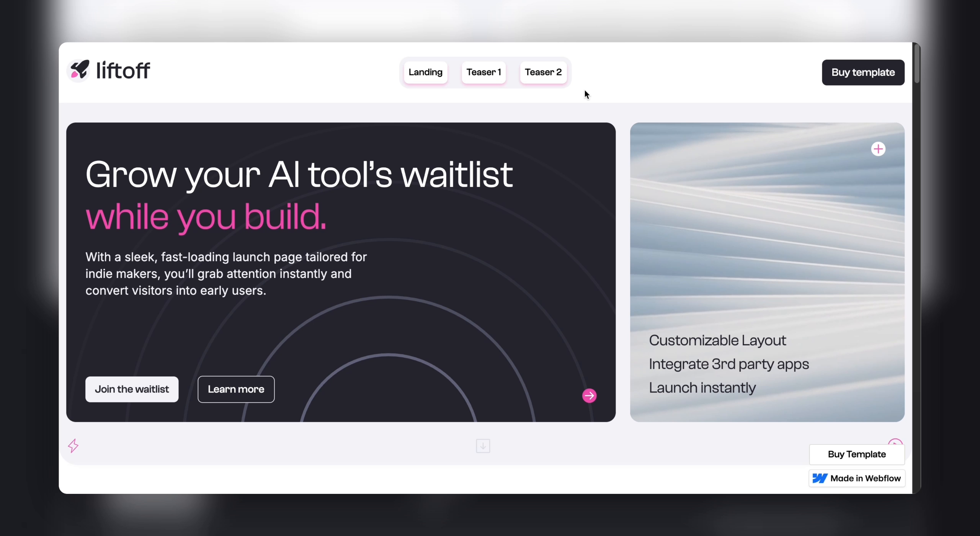
Task: Click the plus icon on the preview image
Action: [878, 149]
